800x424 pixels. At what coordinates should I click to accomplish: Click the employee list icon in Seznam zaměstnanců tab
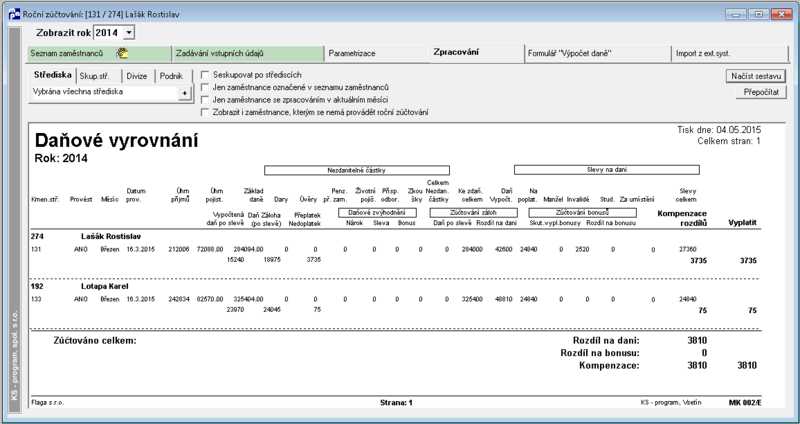click(122, 53)
